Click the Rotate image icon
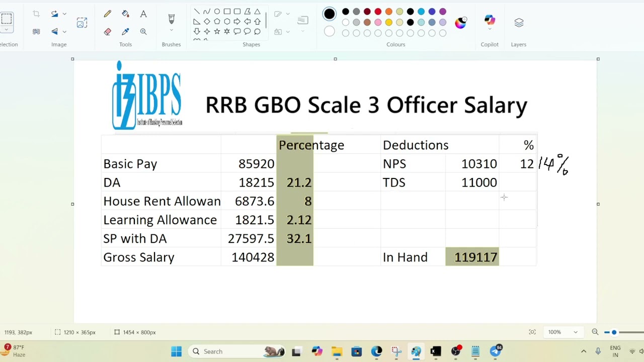 click(x=54, y=14)
